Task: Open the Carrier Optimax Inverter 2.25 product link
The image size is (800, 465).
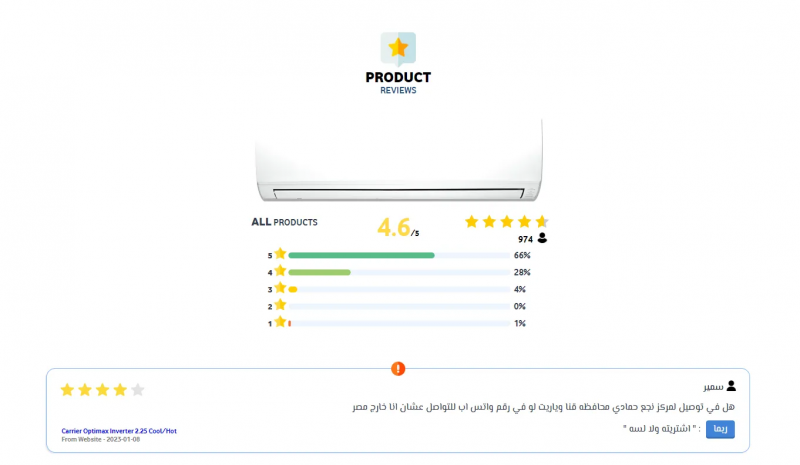Action: click(x=119, y=431)
